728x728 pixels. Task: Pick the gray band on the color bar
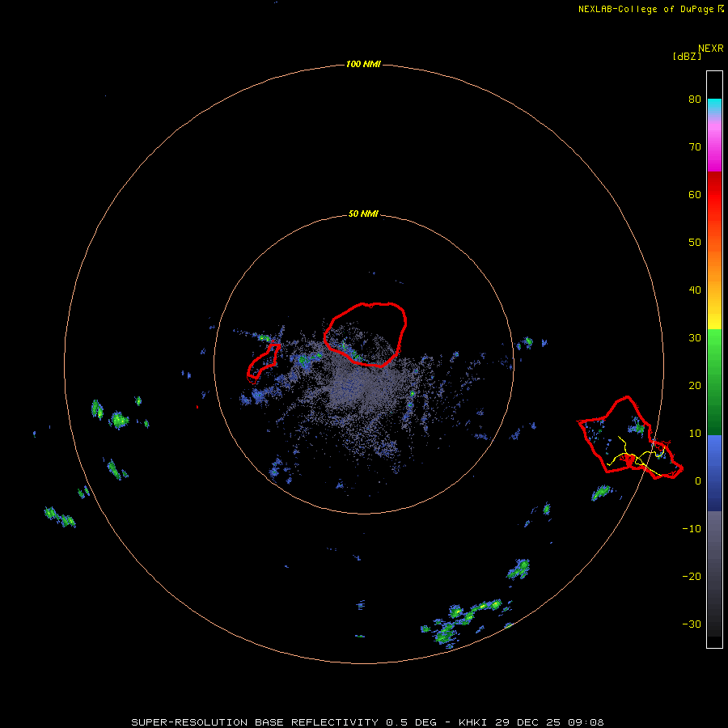(x=714, y=539)
